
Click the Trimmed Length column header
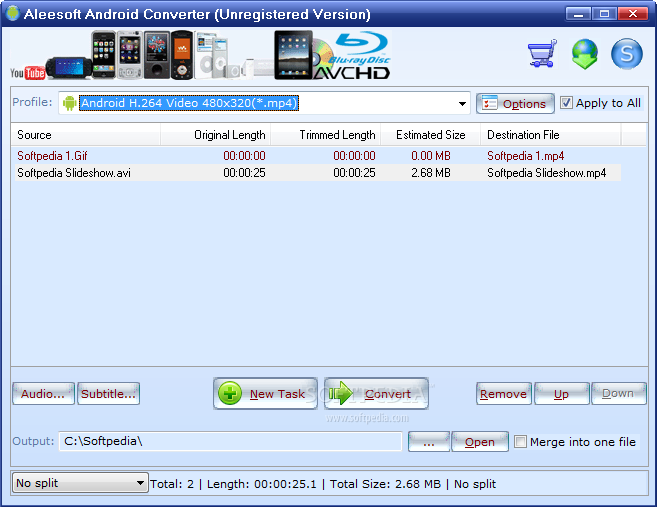tap(326, 135)
